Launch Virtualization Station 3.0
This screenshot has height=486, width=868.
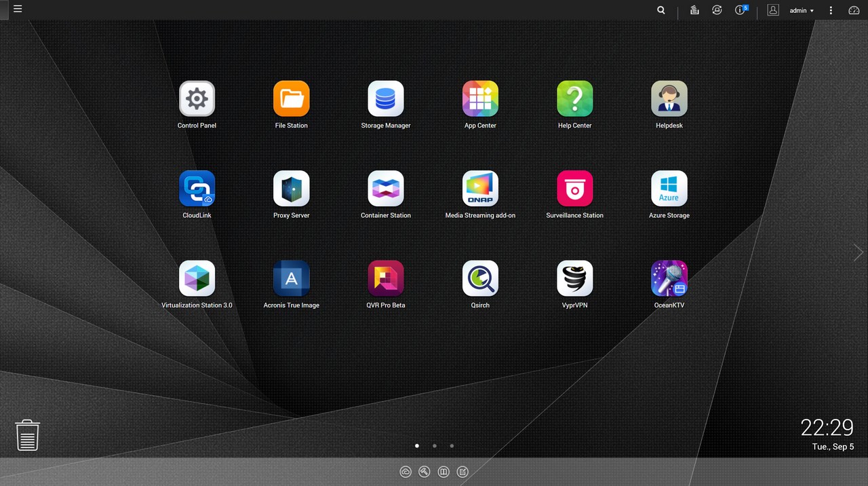[197, 278]
